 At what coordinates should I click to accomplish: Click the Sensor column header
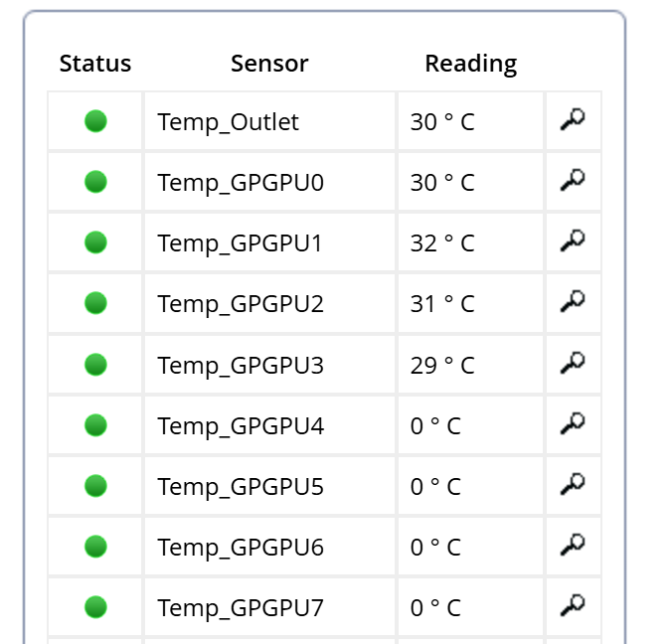coord(269,64)
